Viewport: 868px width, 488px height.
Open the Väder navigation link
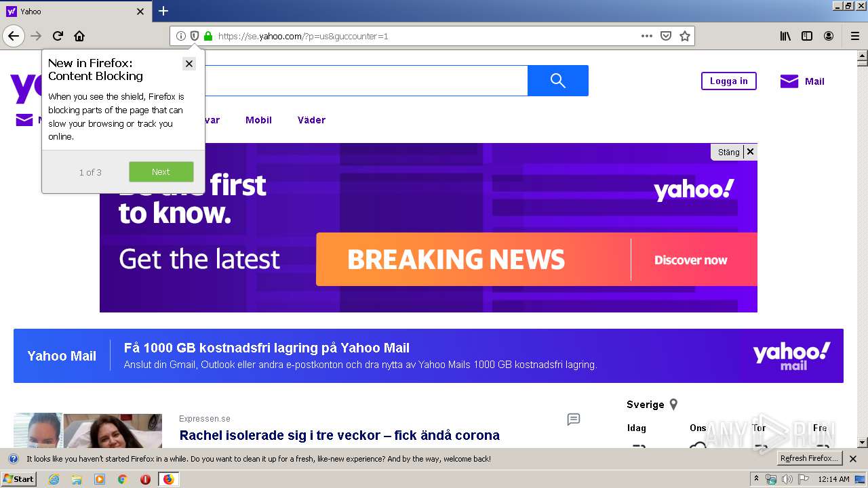click(x=311, y=120)
